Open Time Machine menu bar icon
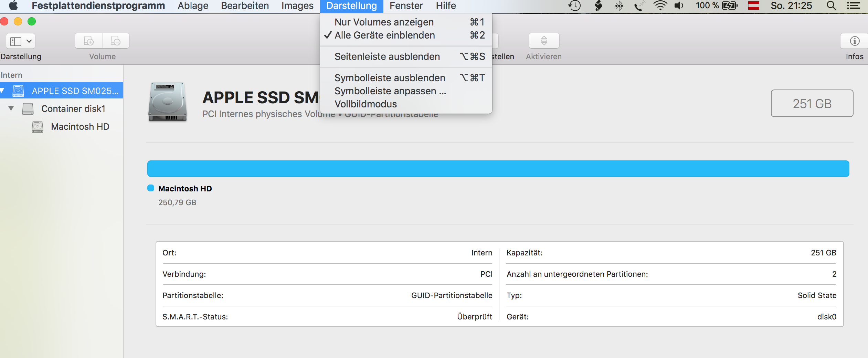The width and height of the screenshot is (868, 358). (x=574, y=6)
